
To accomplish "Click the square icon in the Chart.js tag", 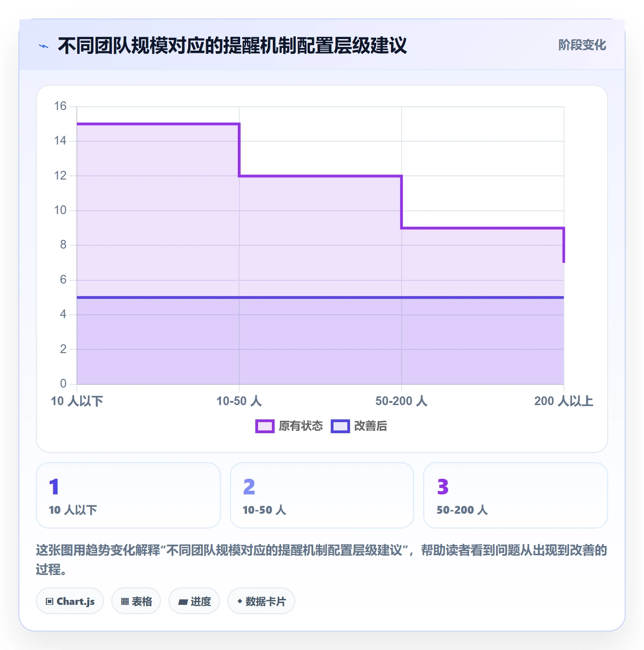I will 50,601.
